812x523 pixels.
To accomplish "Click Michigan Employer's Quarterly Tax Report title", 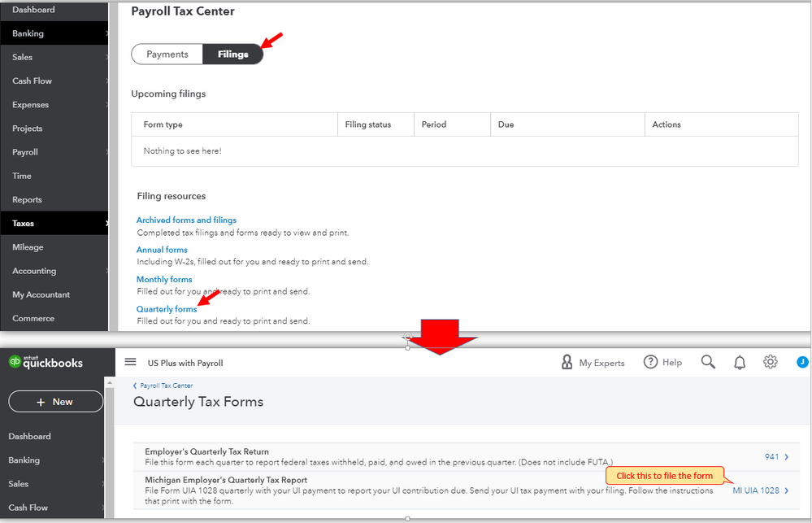I will pos(226,480).
